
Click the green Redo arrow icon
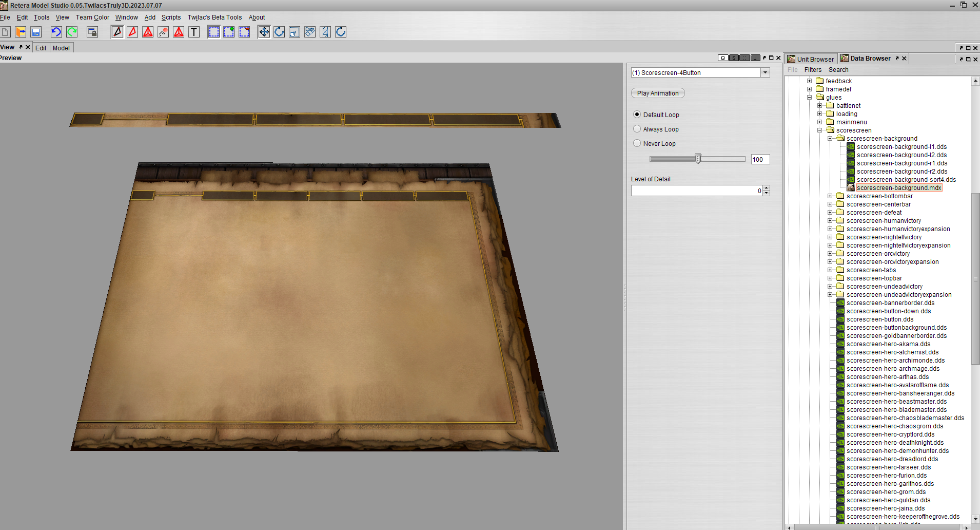pos(72,32)
